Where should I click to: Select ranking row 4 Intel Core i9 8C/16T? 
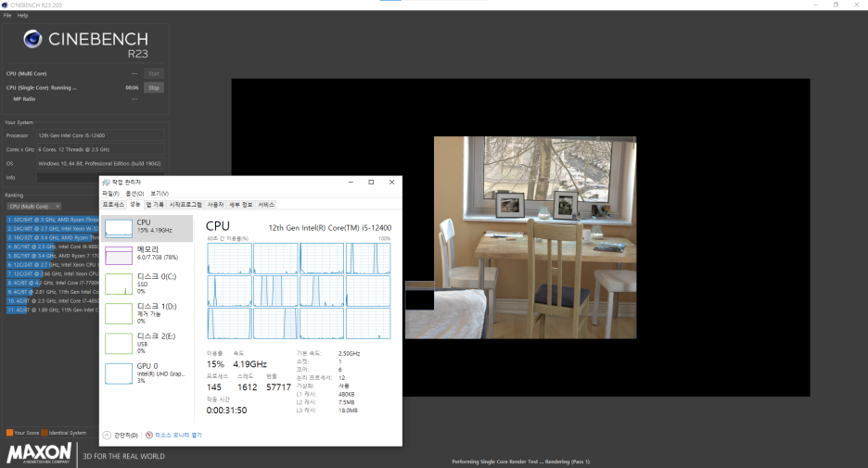pos(53,247)
